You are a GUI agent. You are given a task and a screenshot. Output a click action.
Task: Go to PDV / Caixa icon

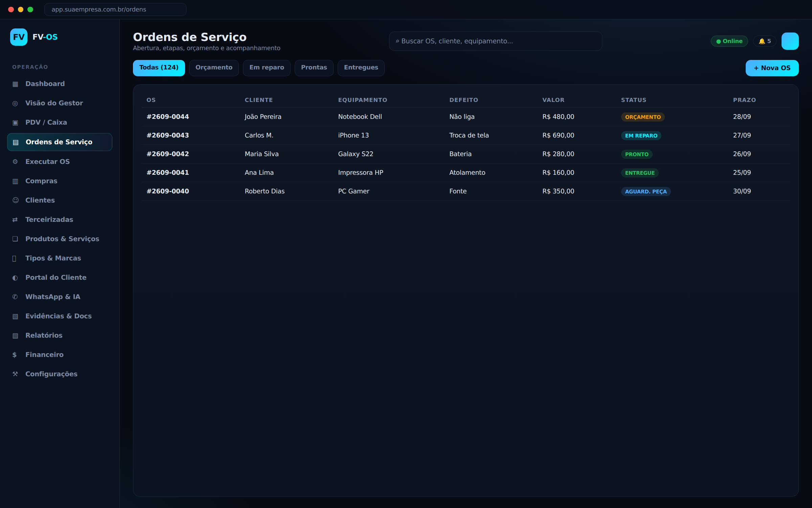(x=15, y=123)
